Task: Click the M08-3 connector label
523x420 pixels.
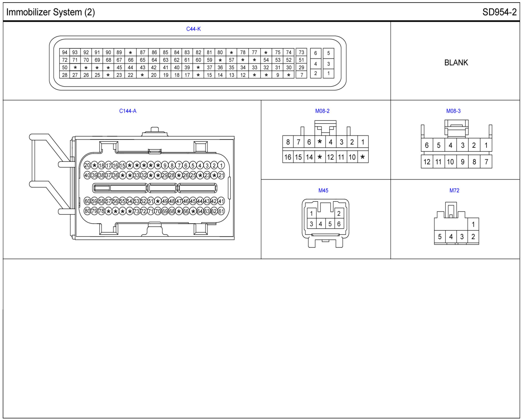Action: click(x=453, y=111)
